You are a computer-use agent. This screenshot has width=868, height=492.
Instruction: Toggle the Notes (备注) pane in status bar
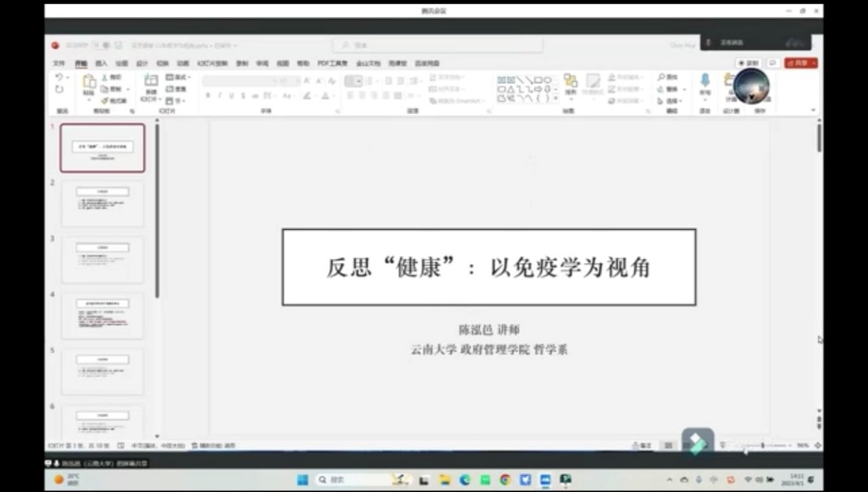pyautogui.click(x=644, y=445)
